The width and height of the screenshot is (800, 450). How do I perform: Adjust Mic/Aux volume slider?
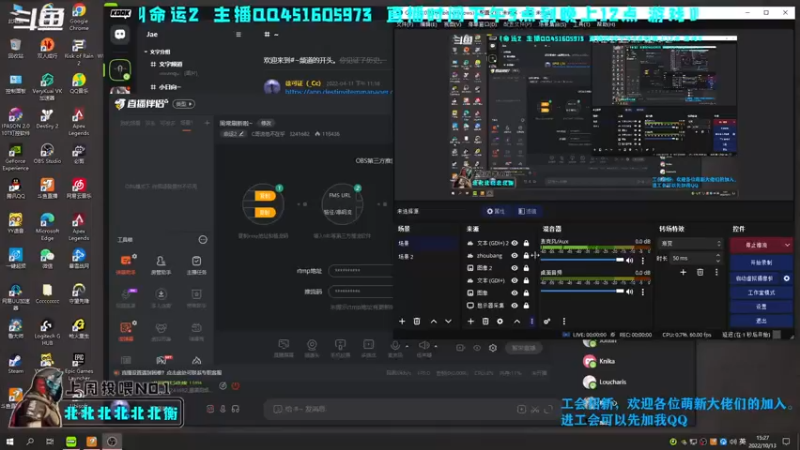click(x=582, y=260)
